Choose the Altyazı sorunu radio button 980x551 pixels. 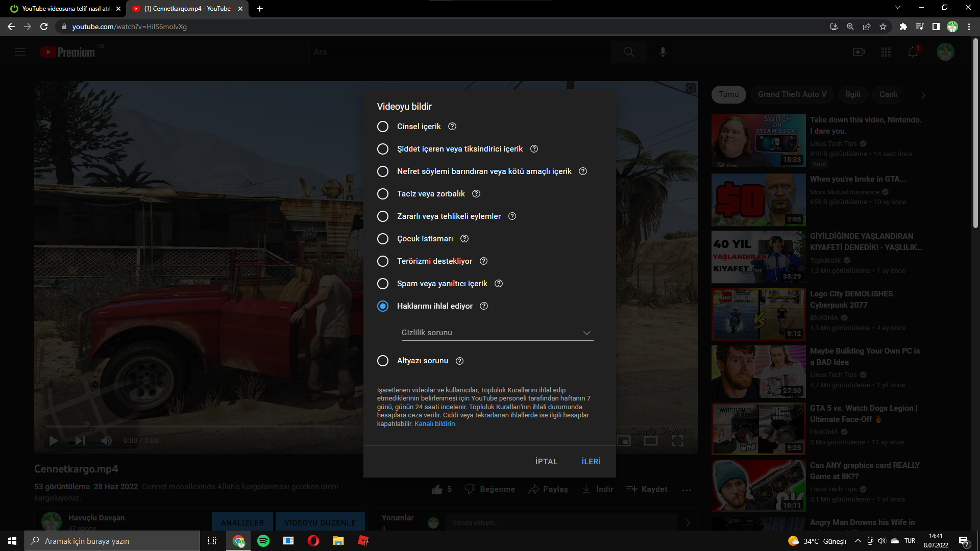pos(383,361)
